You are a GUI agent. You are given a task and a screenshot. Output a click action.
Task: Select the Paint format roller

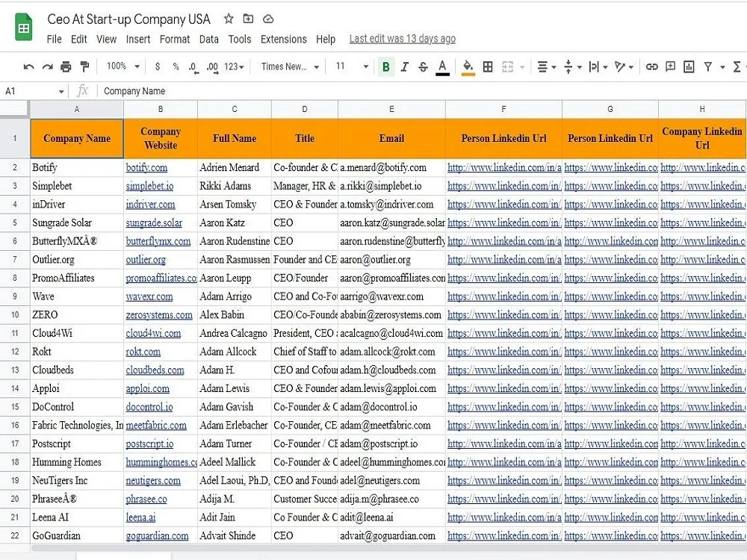(85, 66)
